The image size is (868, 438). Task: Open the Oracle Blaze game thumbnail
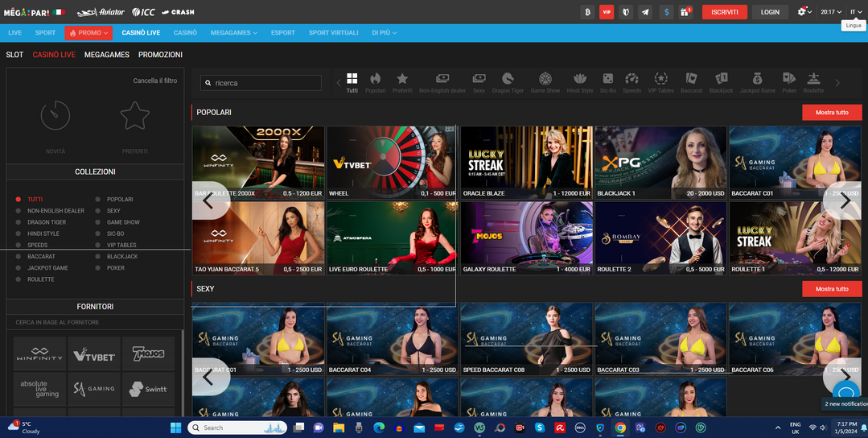pyautogui.click(x=526, y=163)
